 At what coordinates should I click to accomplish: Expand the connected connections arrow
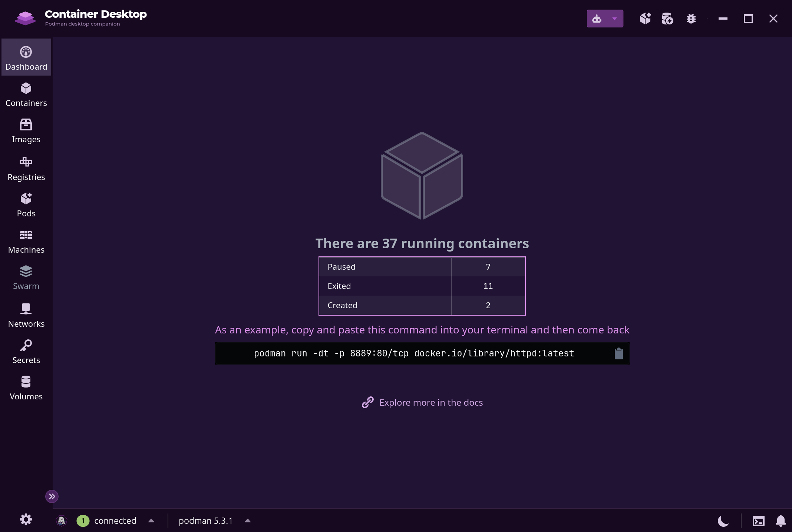coord(151,521)
